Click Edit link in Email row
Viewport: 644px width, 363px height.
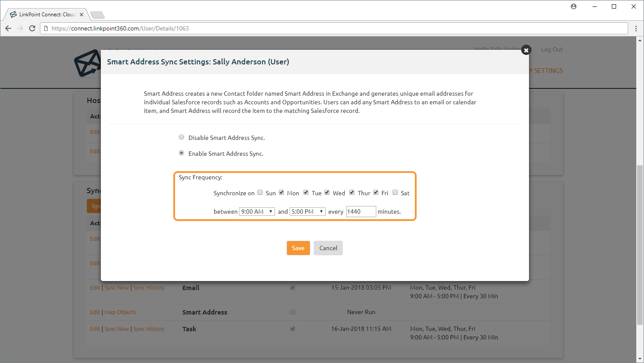tap(95, 287)
